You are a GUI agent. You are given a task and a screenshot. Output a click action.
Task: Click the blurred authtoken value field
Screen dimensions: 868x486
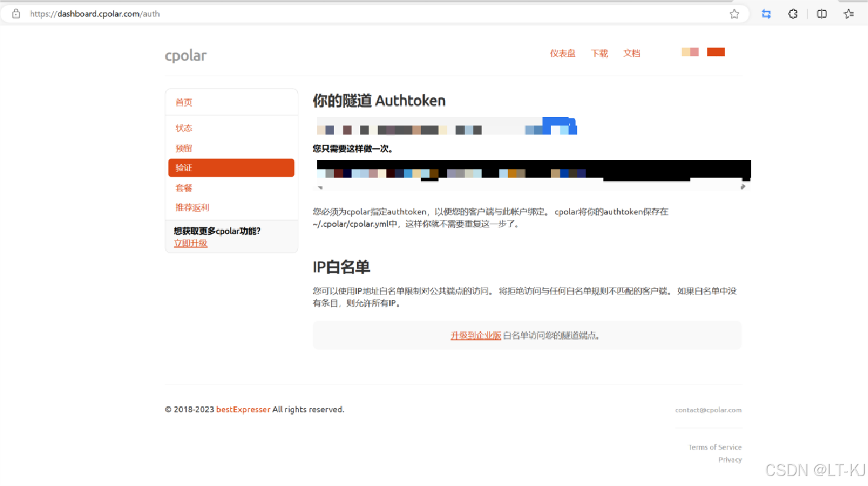(x=447, y=126)
